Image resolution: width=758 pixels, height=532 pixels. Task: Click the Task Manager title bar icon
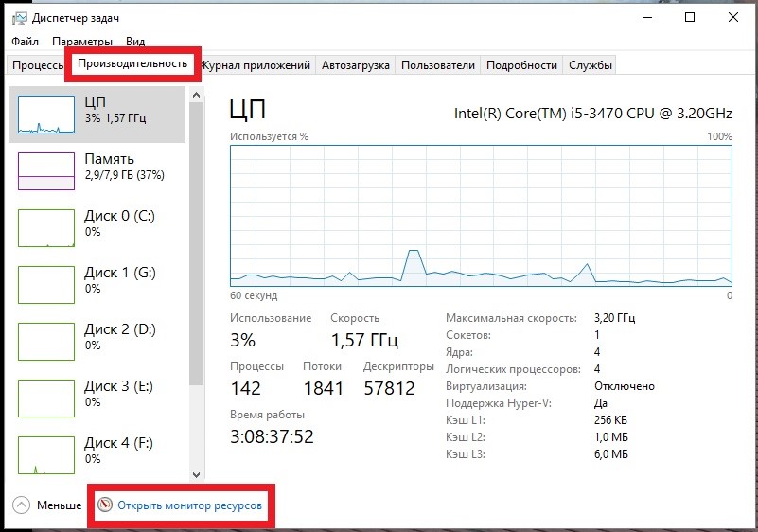(19, 18)
